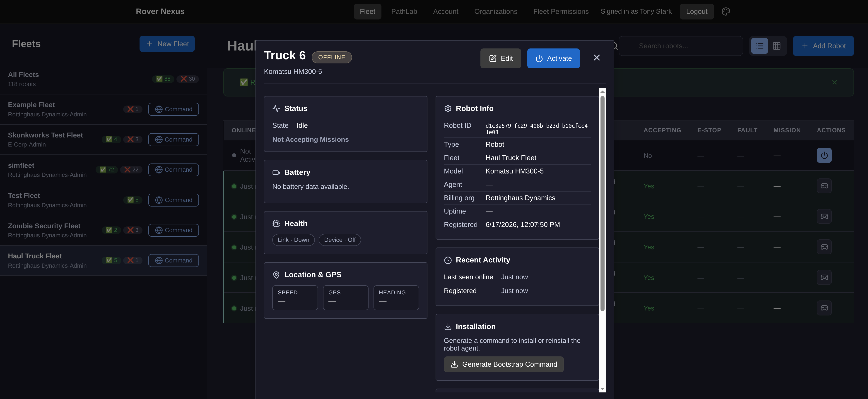Image resolution: width=868 pixels, height=399 pixels.
Task: Click the Search robots field
Action: (x=681, y=46)
